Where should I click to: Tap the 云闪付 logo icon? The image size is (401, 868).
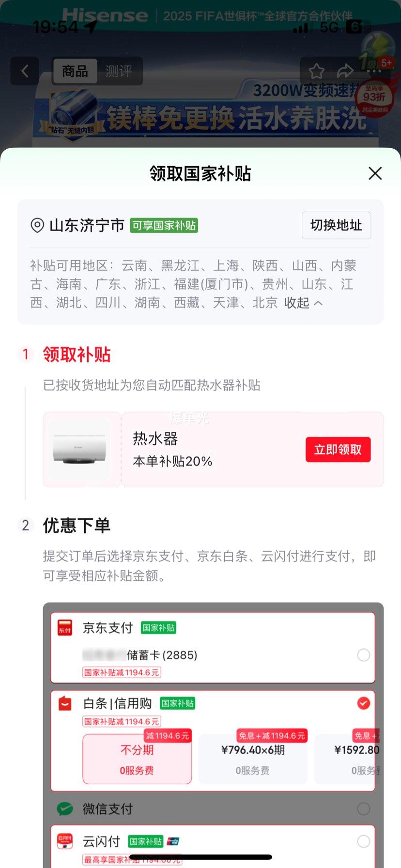[x=65, y=841]
